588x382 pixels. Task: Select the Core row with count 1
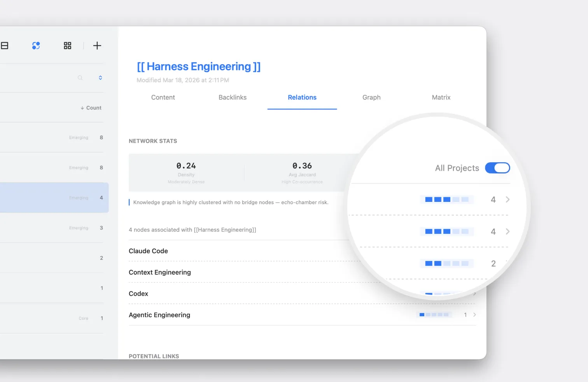pyautogui.click(x=52, y=318)
